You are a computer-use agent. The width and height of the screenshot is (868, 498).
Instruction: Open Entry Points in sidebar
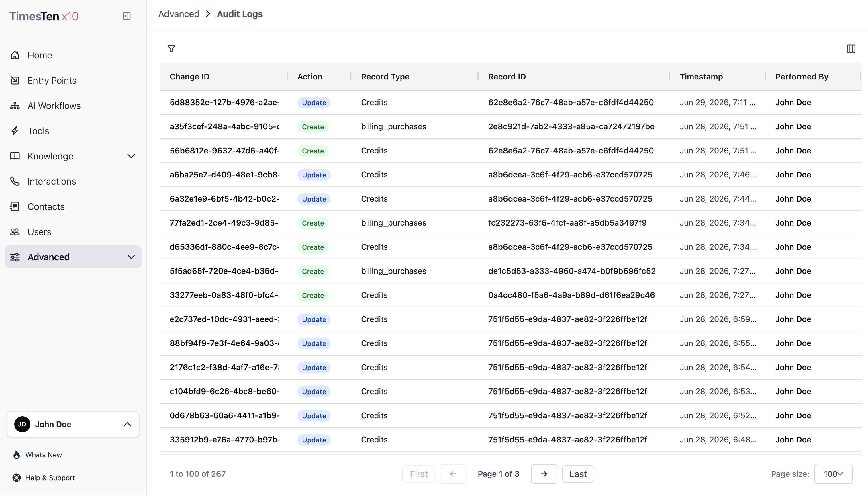(73, 80)
